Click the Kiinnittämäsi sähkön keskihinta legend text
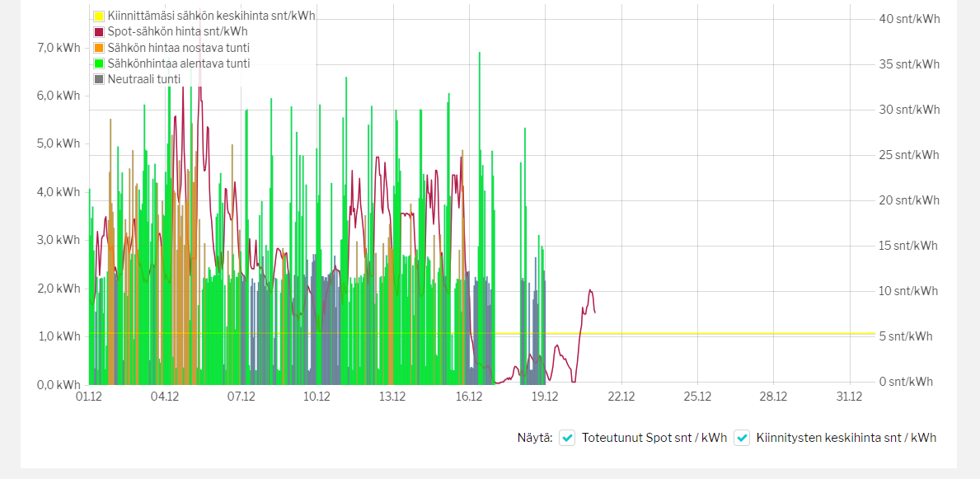980x479 pixels. [211, 16]
